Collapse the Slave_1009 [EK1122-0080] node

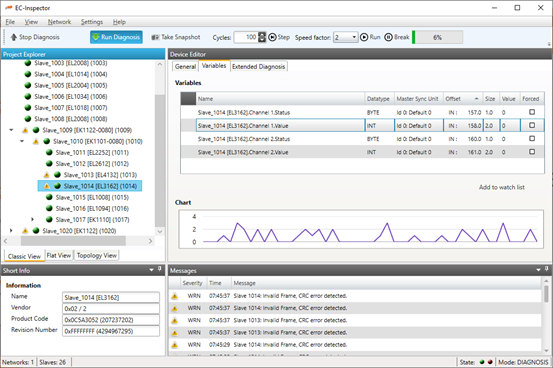[12, 130]
